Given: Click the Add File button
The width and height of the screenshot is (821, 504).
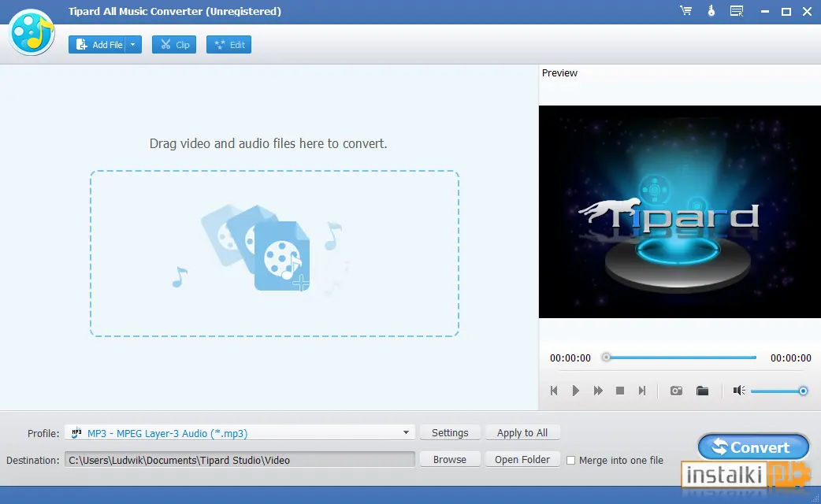Looking at the screenshot, I should point(98,44).
